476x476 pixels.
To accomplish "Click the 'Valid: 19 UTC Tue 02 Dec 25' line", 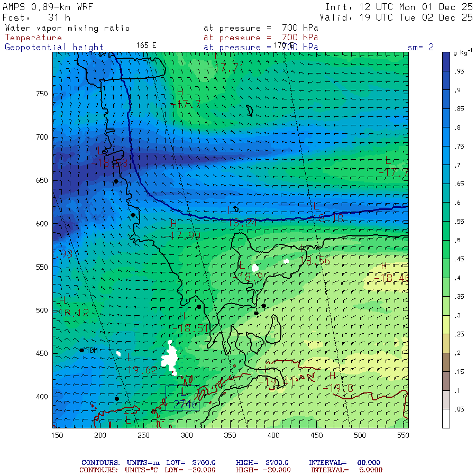I will (396, 17).
